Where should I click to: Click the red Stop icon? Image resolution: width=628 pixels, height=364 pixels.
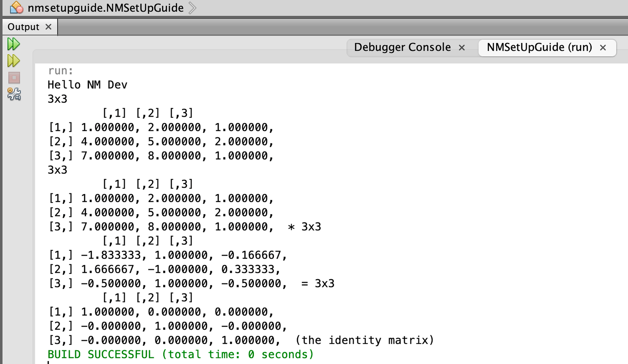coord(14,78)
